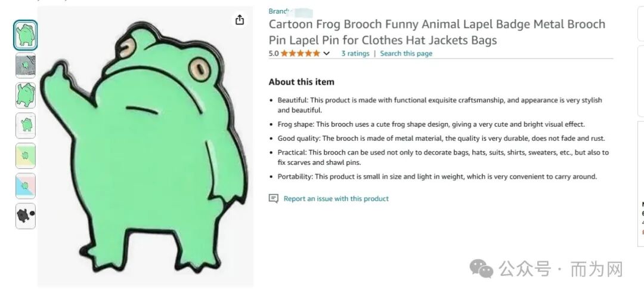Open the "3 ratings" link

(355, 53)
